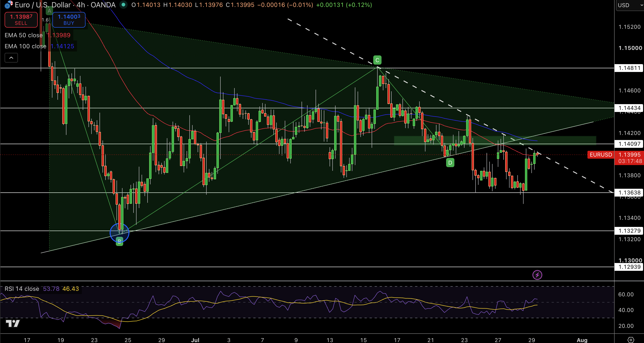Click the blue circle at point B
Screen dimensions: 644x343
pyautogui.click(x=120, y=233)
